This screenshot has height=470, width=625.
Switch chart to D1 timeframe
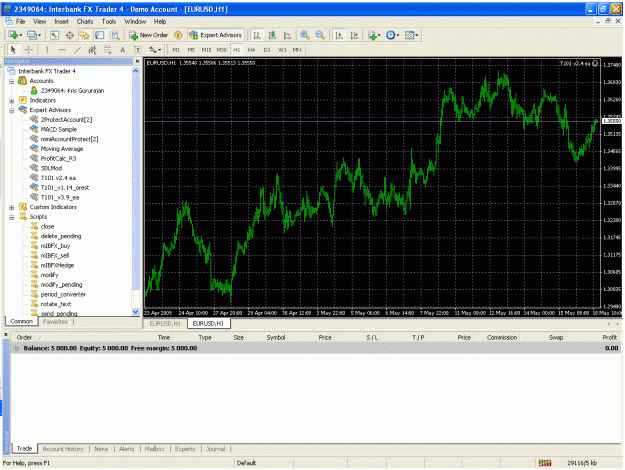(267, 50)
